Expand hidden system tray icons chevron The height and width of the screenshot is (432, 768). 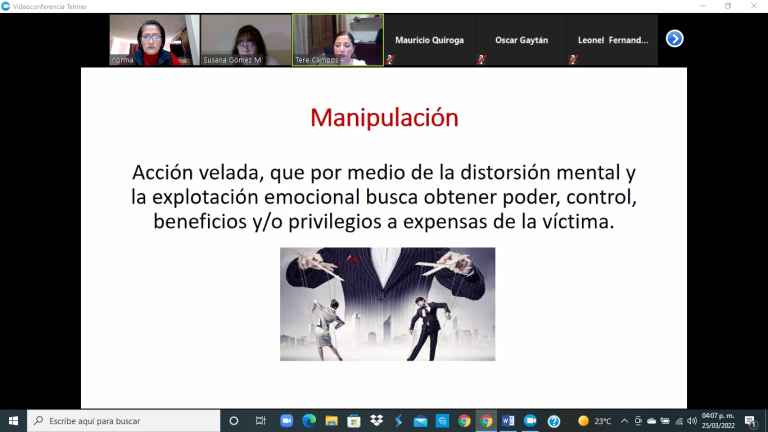coord(625,421)
